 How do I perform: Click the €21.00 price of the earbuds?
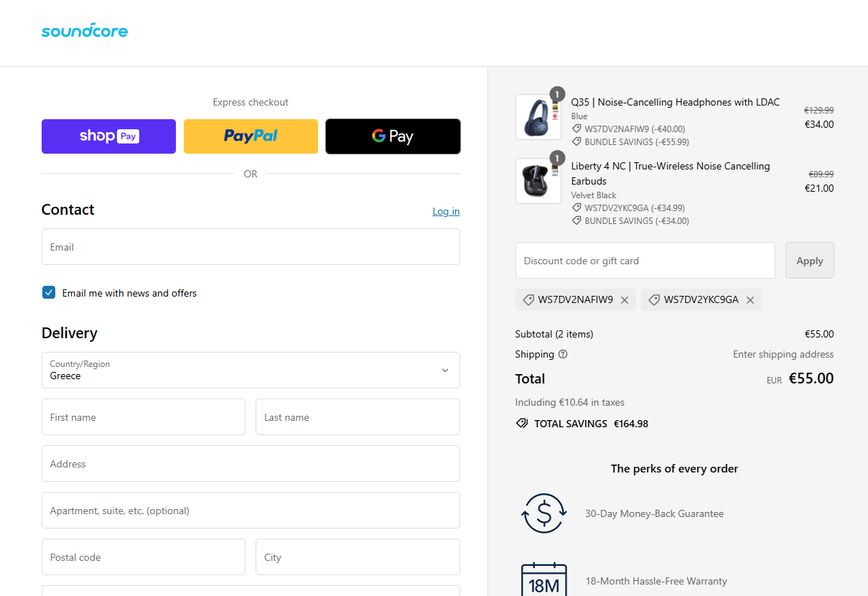819,188
